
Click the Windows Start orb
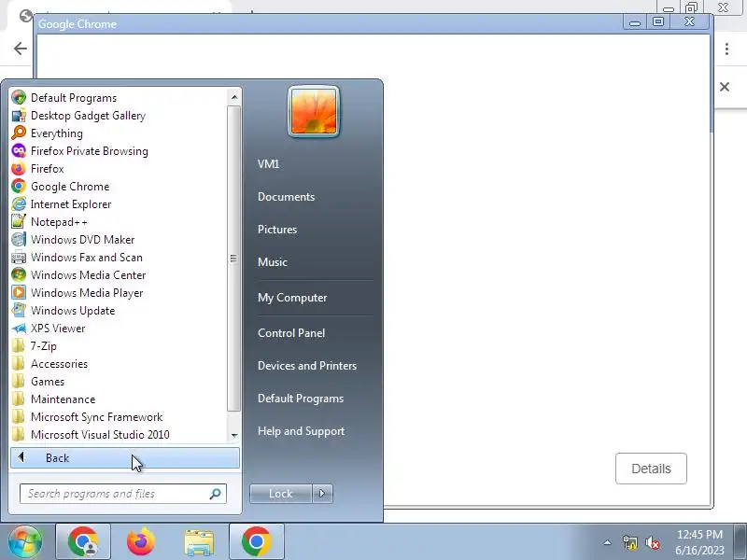(x=25, y=541)
